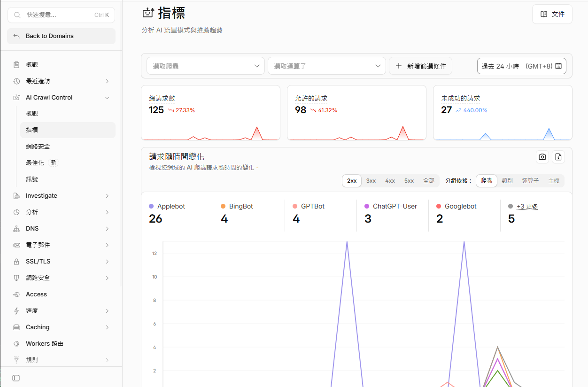Open the 選取運算子 dropdown
Image resolution: width=588 pixels, height=387 pixels.
(x=327, y=66)
